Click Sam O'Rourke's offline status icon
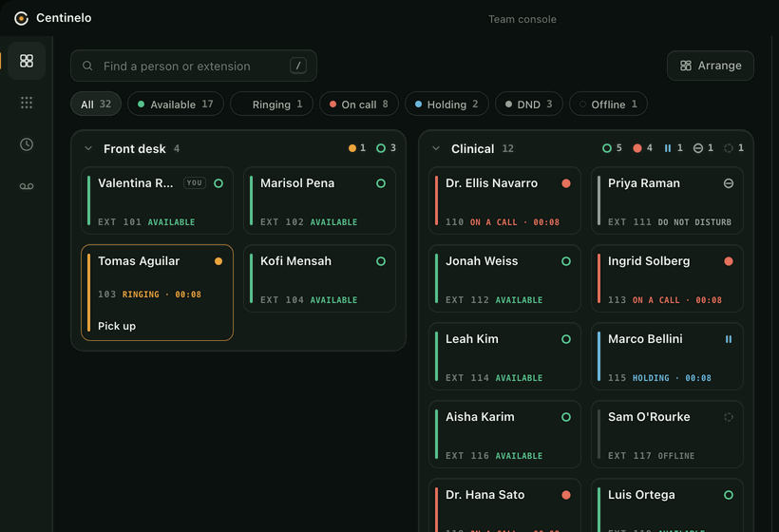Image resolution: width=779 pixels, height=532 pixels. pyautogui.click(x=729, y=417)
